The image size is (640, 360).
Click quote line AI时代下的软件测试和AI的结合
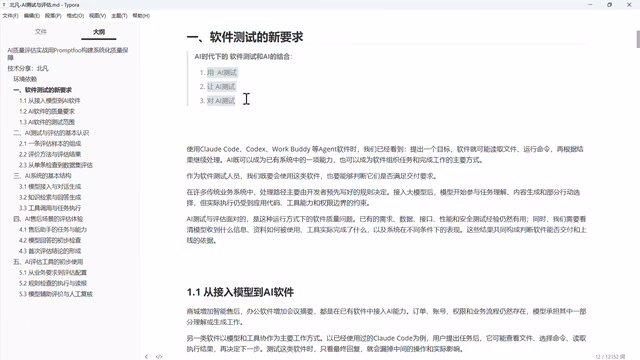coord(243,56)
